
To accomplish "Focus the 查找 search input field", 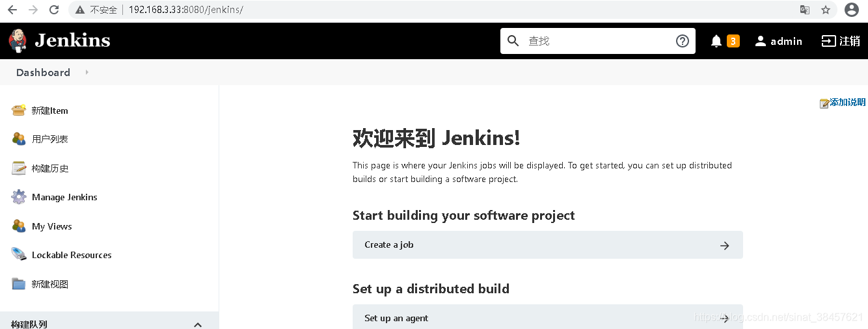I will (598, 41).
